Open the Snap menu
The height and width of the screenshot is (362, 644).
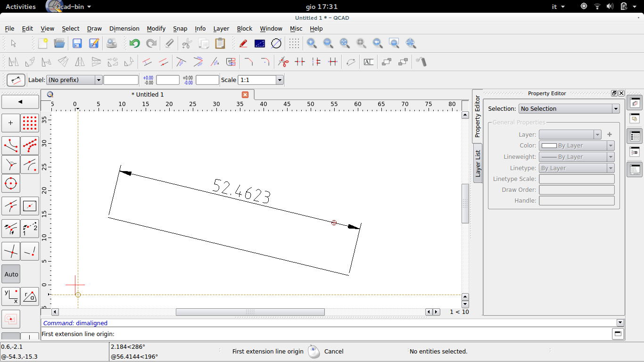point(180,29)
